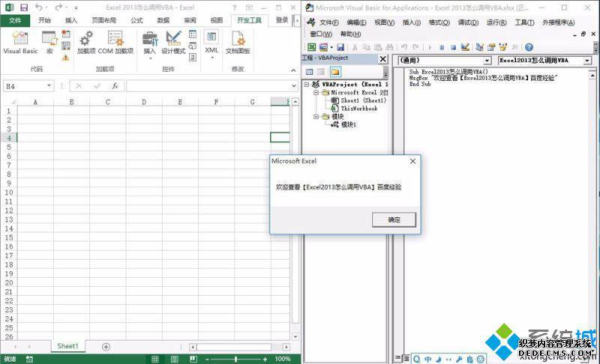
Task: Expand the formula bar with arrow
Action: pos(294,86)
